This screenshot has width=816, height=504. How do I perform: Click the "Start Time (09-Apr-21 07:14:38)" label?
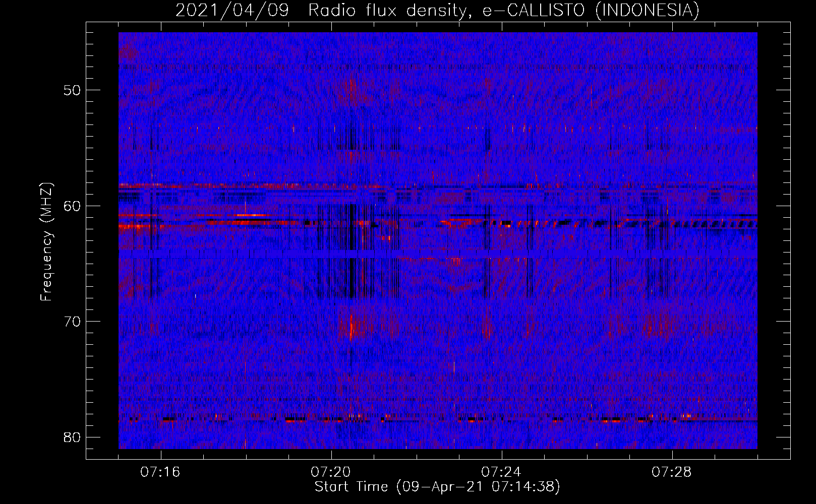click(x=437, y=486)
